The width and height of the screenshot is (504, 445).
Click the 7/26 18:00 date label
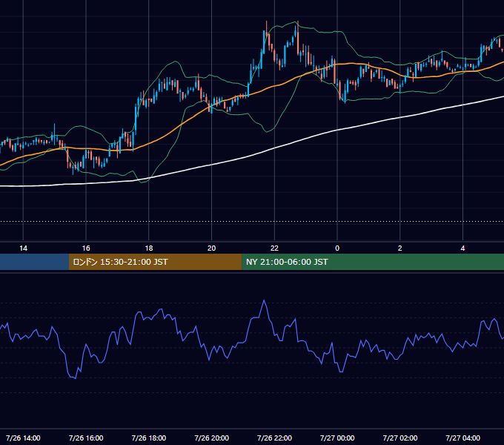tap(149, 438)
